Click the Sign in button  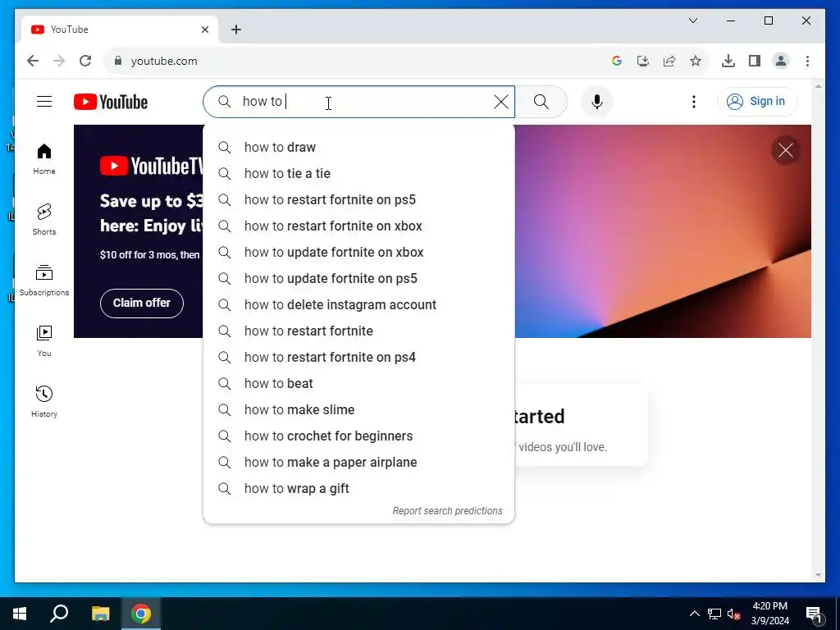click(x=756, y=101)
